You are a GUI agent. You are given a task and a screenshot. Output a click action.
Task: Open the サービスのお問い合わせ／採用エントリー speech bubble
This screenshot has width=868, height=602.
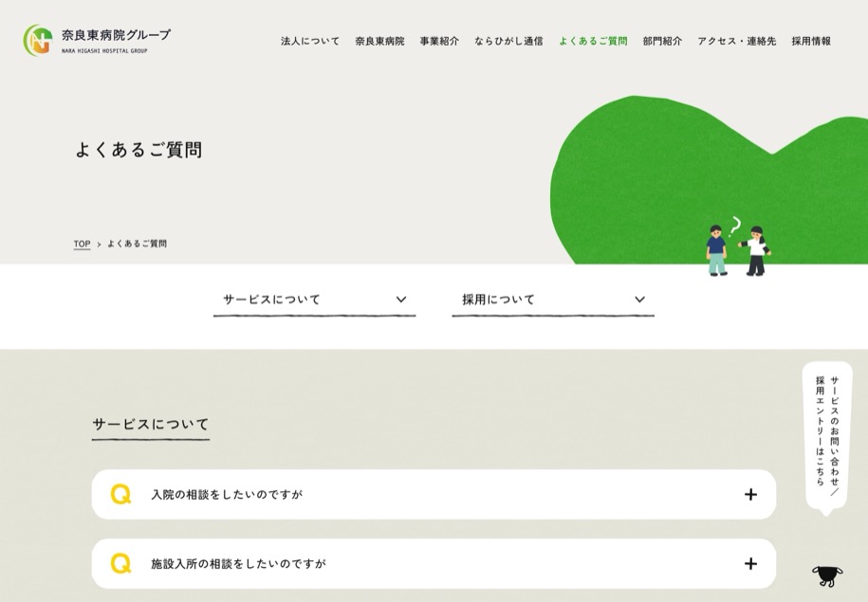pyautogui.click(x=827, y=437)
